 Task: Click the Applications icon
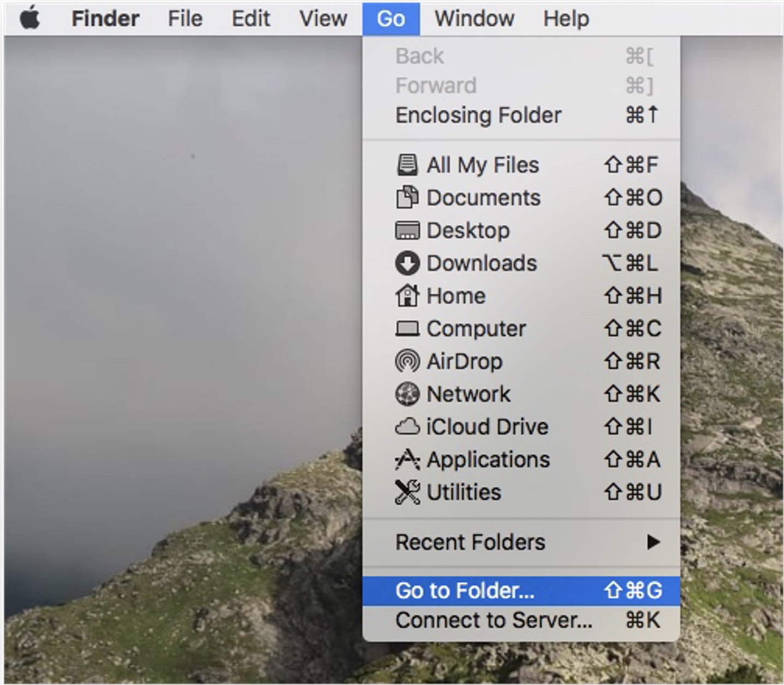(x=407, y=460)
